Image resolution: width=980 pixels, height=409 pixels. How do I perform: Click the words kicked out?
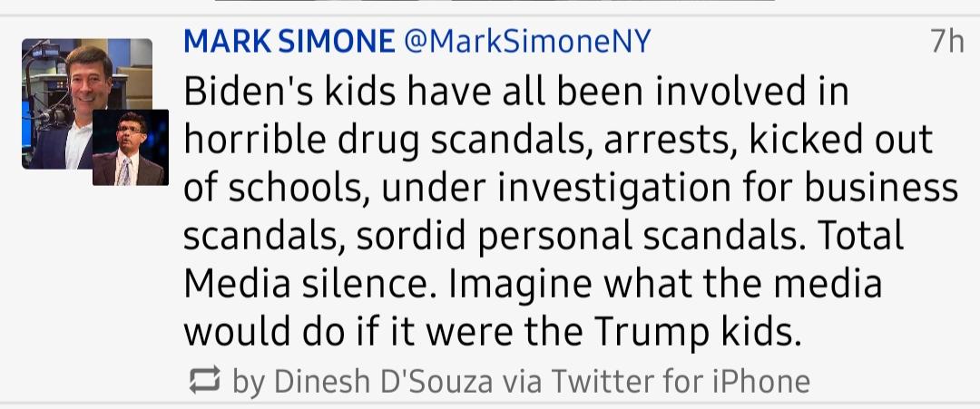click(x=840, y=140)
